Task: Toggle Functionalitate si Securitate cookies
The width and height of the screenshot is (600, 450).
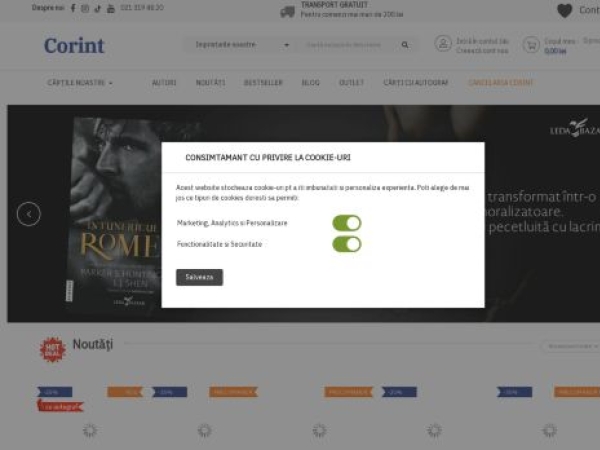Action: pyautogui.click(x=347, y=244)
